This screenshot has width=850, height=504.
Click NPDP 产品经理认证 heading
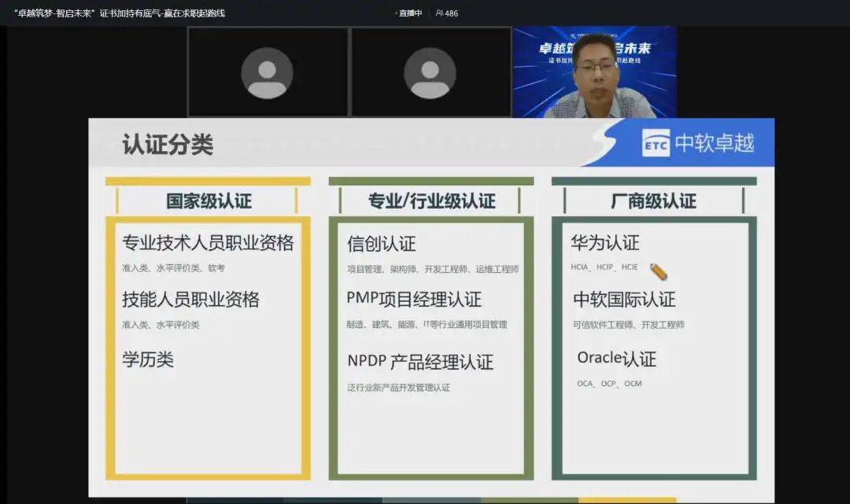420,362
